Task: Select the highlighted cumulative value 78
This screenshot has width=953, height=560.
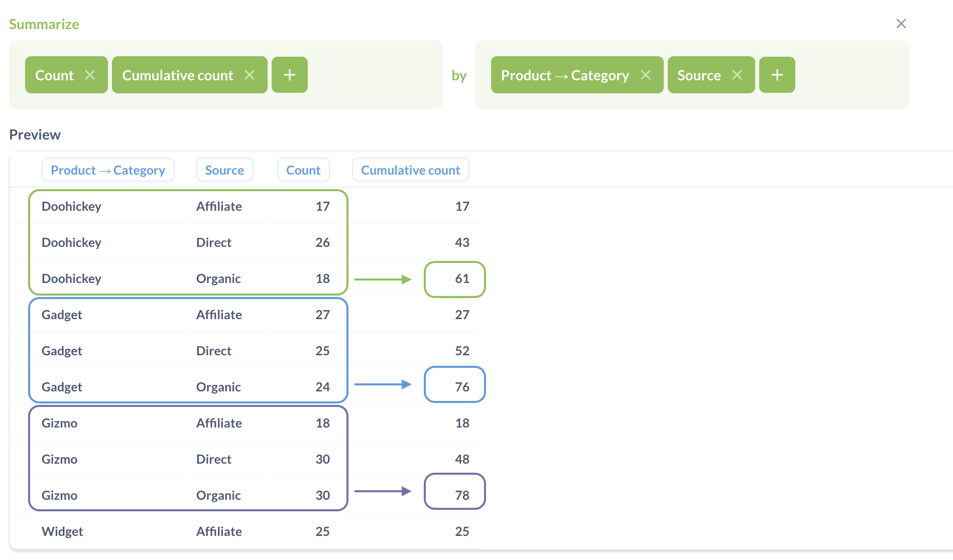Action: pos(462,496)
